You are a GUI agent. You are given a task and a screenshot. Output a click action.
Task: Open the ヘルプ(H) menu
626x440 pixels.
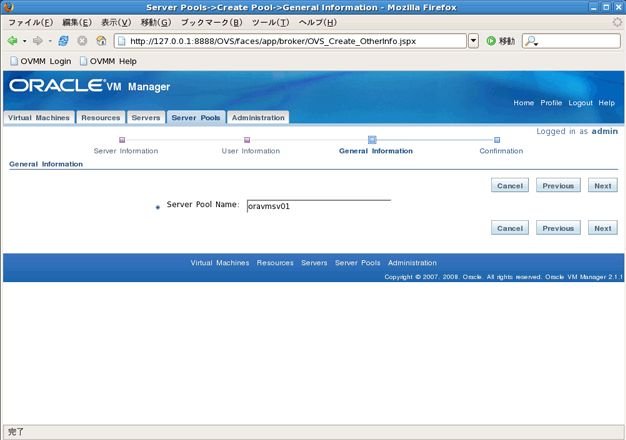tap(318, 22)
